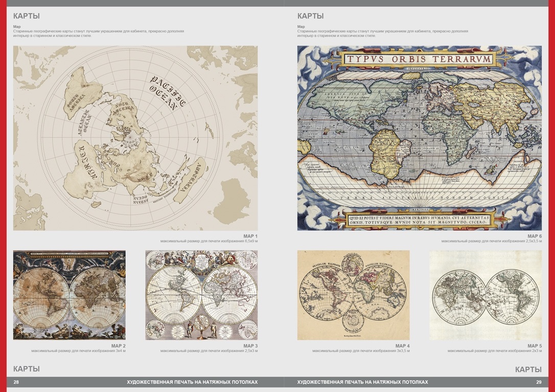Viewport: 555px width, 392px height.
Task: Click the MAP 6 label
Action: [534, 236]
